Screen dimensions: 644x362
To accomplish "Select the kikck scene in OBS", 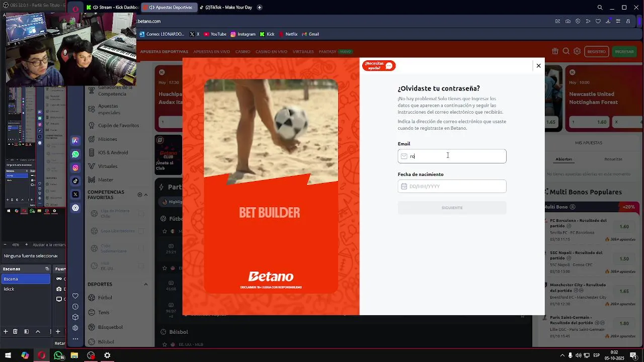I will [x=25, y=289].
